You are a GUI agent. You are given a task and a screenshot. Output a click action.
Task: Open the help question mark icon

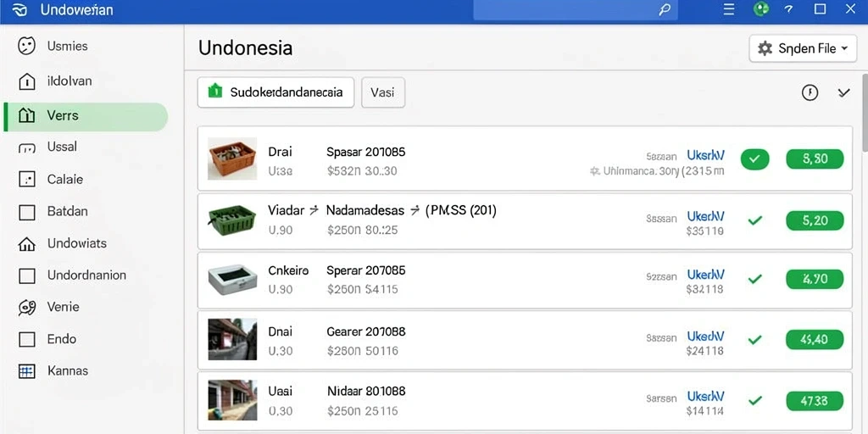(789, 9)
